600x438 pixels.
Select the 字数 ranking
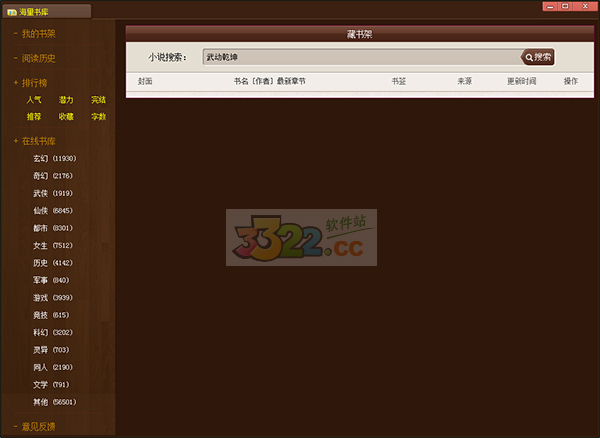coord(98,116)
